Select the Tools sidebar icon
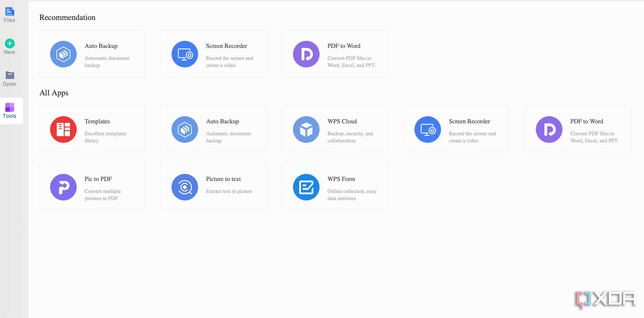644x318 pixels. coord(10,107)
